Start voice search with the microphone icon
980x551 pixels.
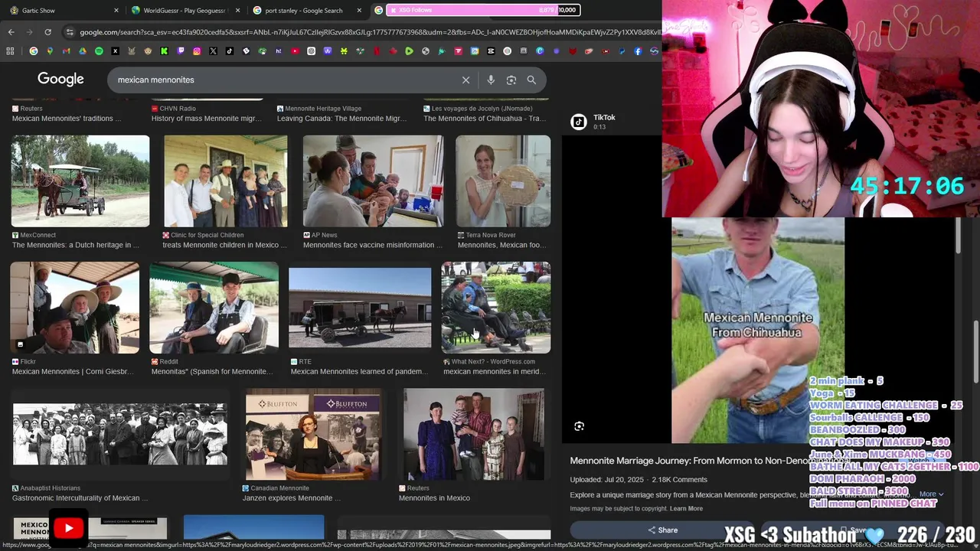click(491, 80)
